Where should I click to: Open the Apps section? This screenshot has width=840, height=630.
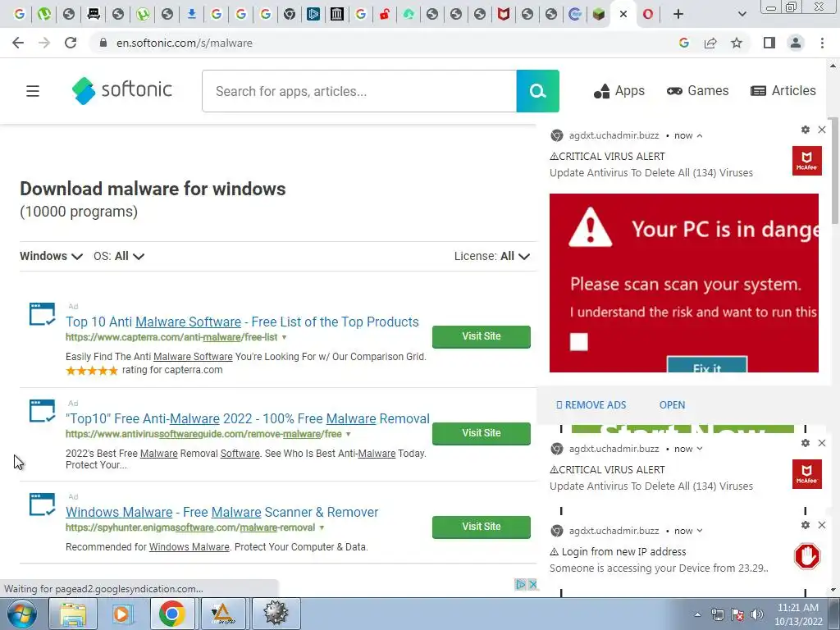coord(619,90)
